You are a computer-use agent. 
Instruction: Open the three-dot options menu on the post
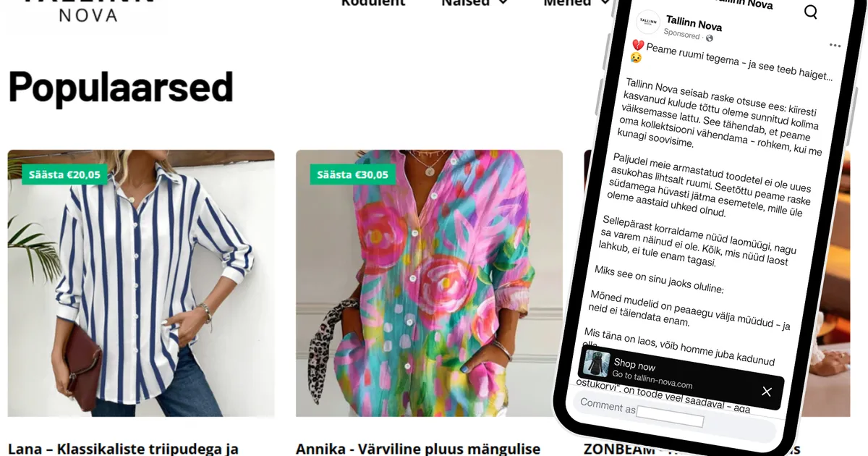835,46
